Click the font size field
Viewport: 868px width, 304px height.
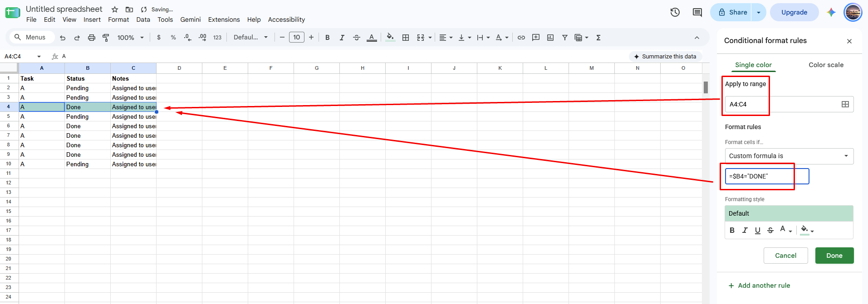(297, 38)
